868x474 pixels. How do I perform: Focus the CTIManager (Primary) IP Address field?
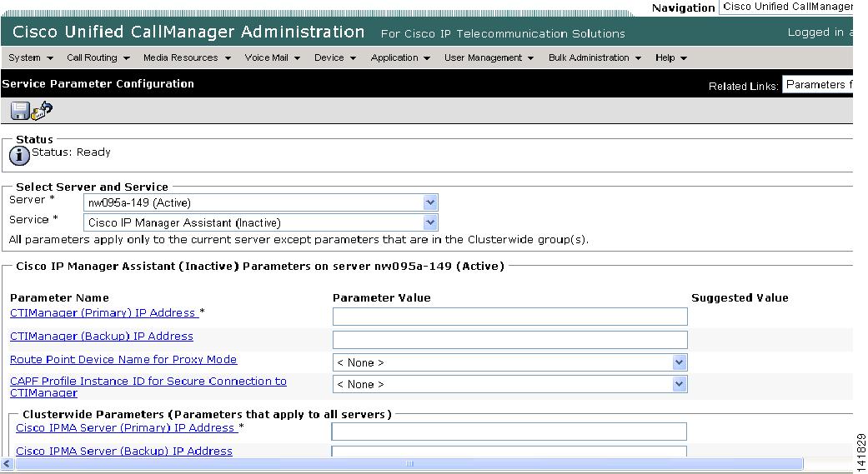coord(509,317)
